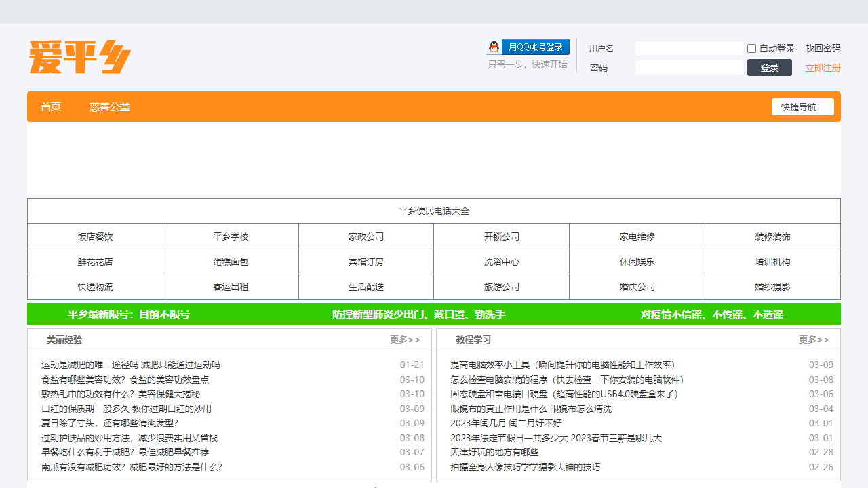
Task: Expand the 快捷导航 menu
Action: click(802, 107)
